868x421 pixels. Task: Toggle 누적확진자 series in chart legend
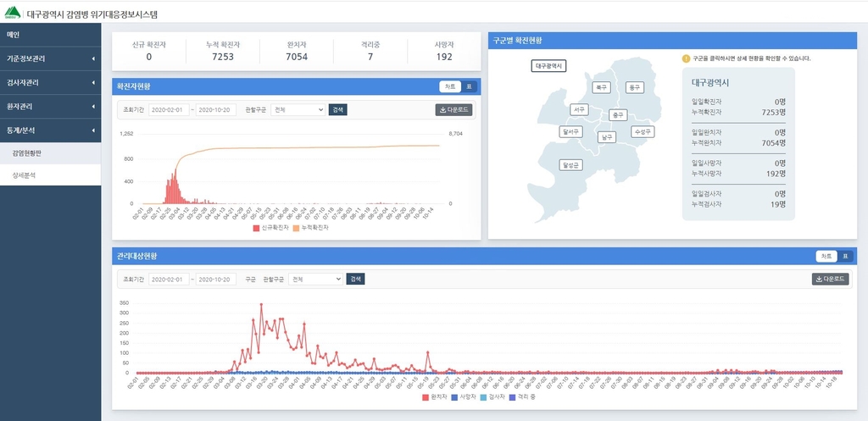pos(310,228)
